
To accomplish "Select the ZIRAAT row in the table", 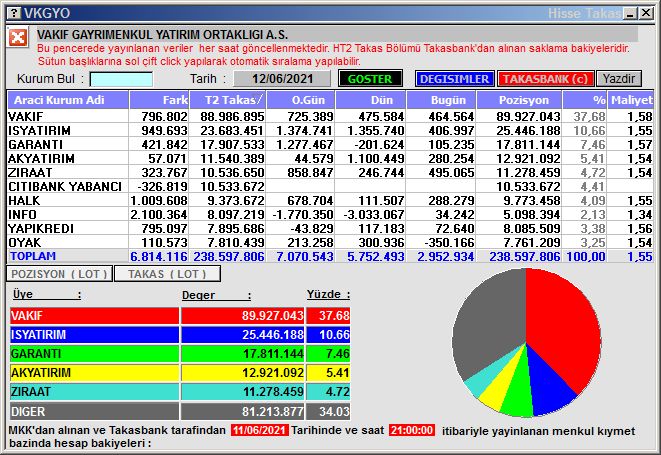I will pos(330,172).
